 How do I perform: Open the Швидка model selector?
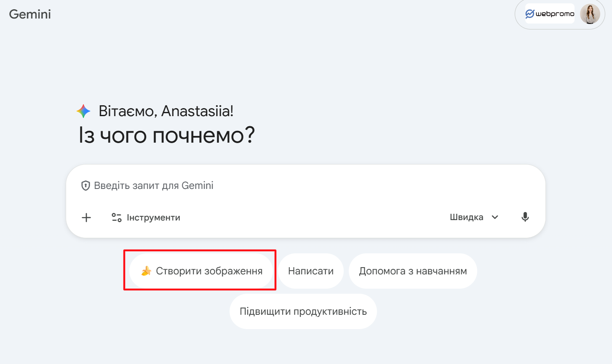(467, 217)
